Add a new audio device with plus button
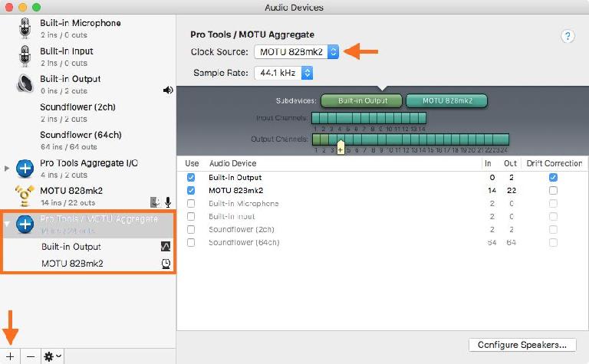The width and height of the screenshot is (589, 364). coord(10,356)
